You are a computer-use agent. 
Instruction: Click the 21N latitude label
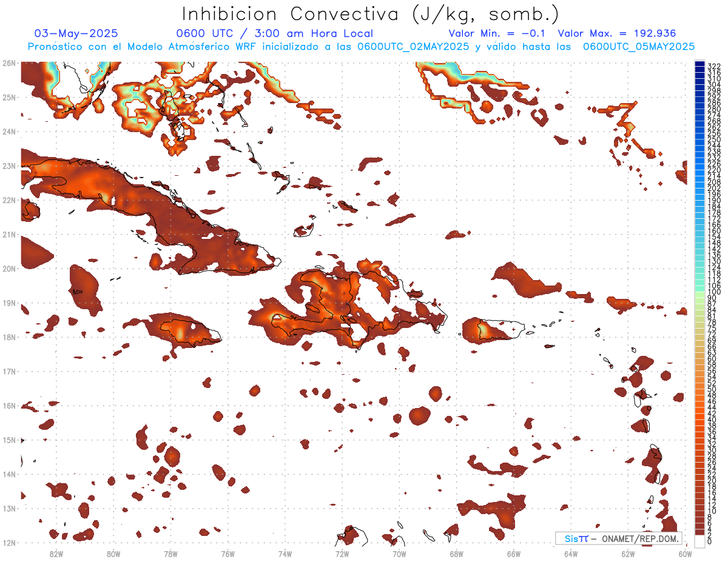point(8,234)
